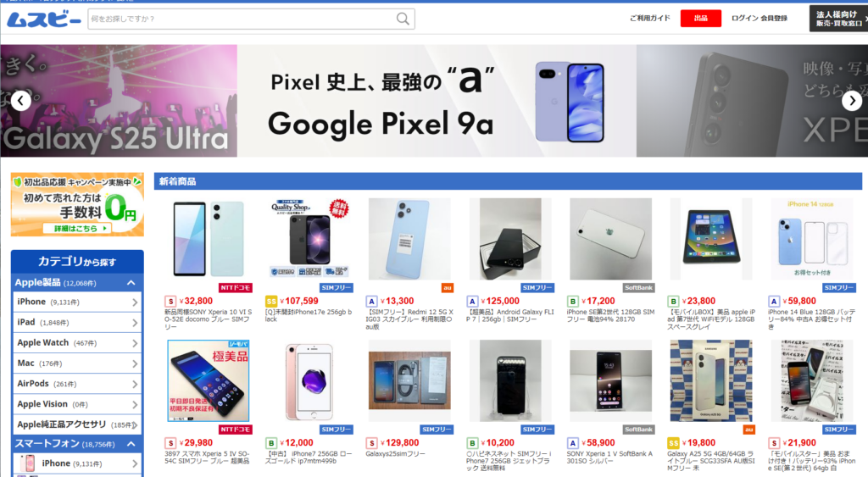Viewport: 868px width, 477px height.
Task: Collapse the Apple製品 category section
Action: pyautogui.click(x=131, y=283)
